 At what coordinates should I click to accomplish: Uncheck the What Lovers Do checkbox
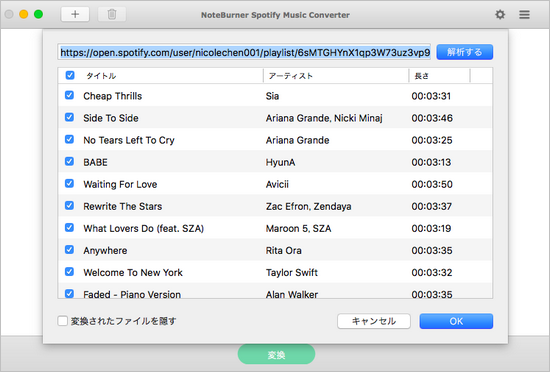point(69,228)
